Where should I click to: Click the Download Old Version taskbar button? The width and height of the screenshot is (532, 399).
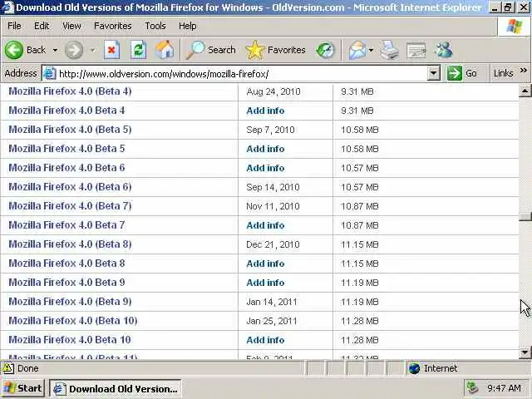[x=116, y=388]
